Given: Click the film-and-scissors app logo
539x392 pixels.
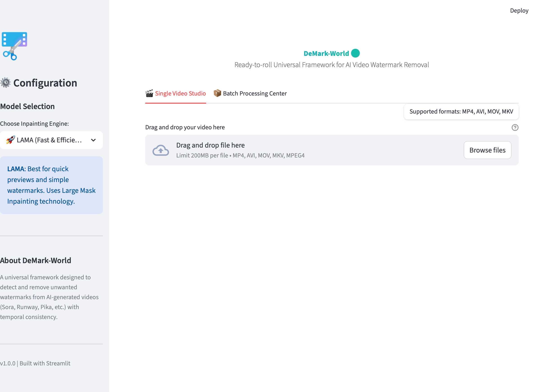Looking at the screenshot, I should 14,46.
